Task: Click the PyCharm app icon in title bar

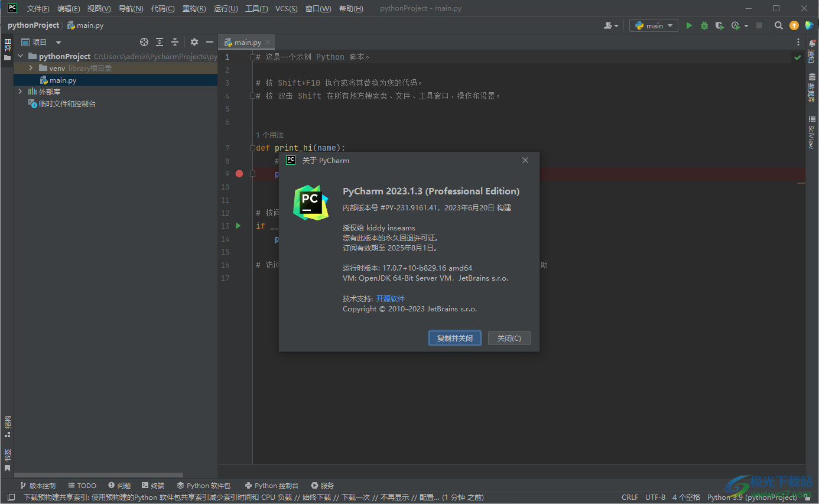Action: coord(12,8)
